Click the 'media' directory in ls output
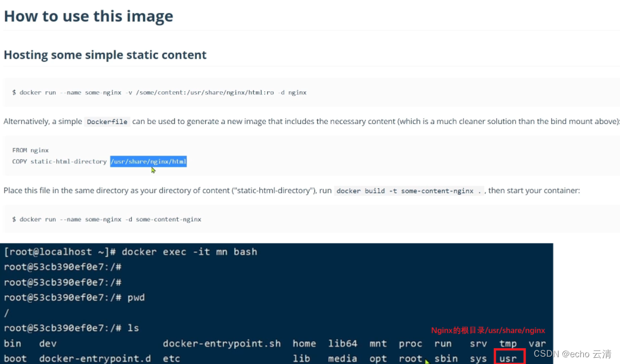 click(x=343, y=358)
